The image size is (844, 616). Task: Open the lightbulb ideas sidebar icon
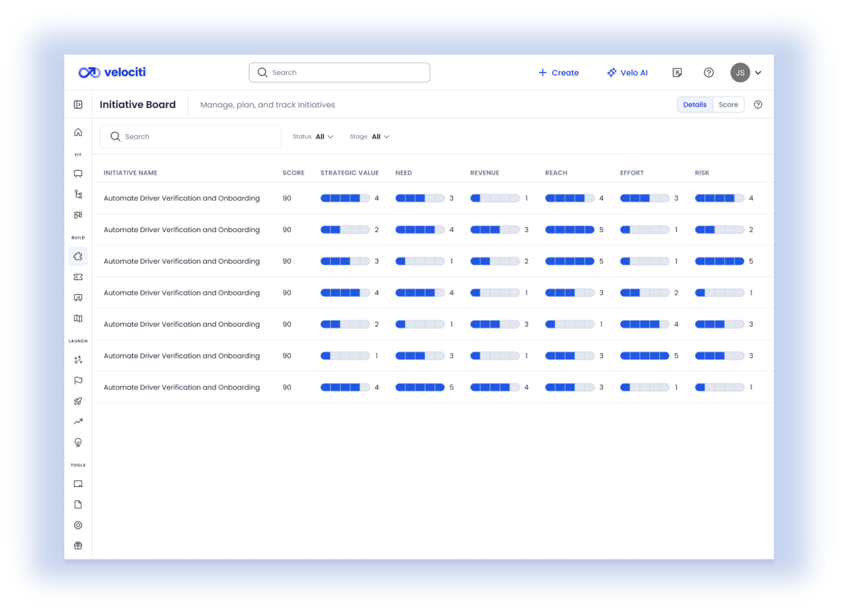point(78,442)
